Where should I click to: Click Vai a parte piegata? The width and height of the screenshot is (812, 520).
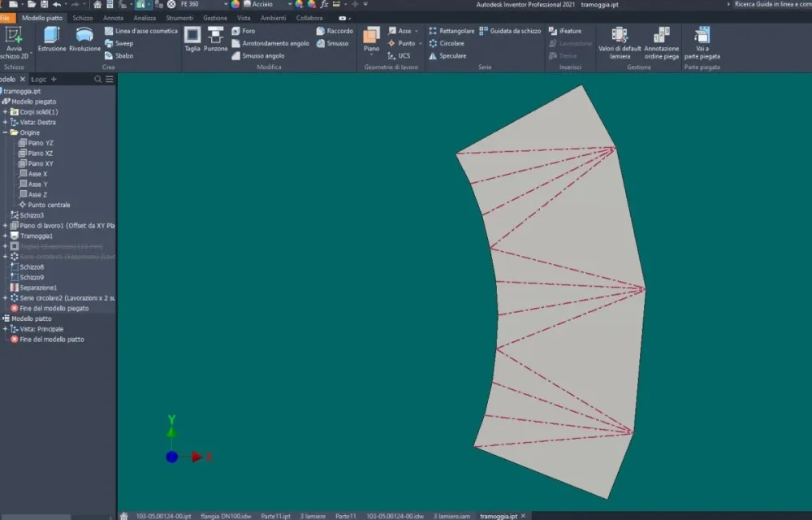(702, 44)
